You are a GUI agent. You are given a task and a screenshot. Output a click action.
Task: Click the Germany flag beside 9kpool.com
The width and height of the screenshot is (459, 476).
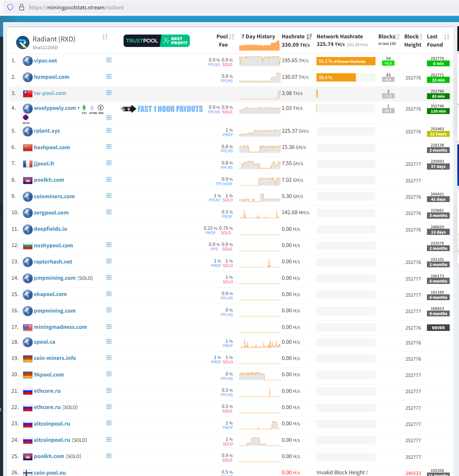(28, 375)
